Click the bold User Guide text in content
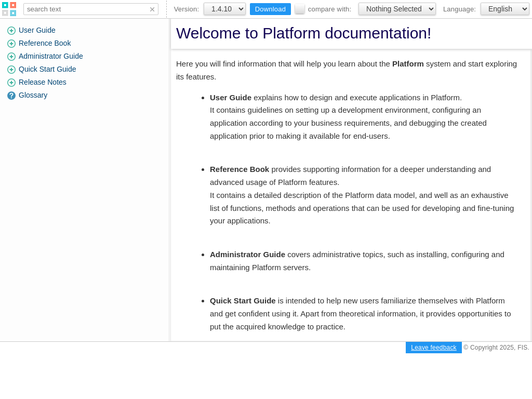This screenshot has width=532, height=399. tap(231, 98)
